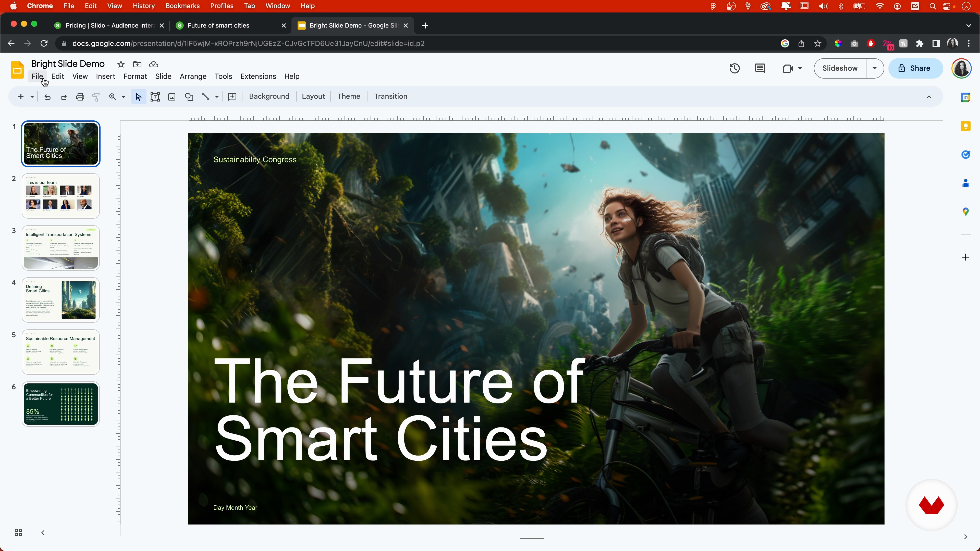Click the Undo arrow icon
This screenshot has width=980, height=551.
[x=47, y=97]
